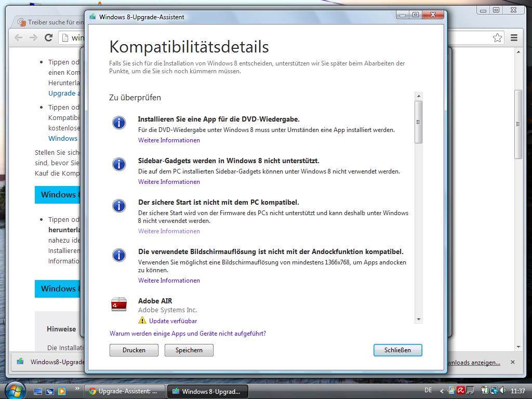Click the Sidebar-Gadgets info icon
Image resolution: width=532 pixels, height=399 pixels.
(119, 164)
